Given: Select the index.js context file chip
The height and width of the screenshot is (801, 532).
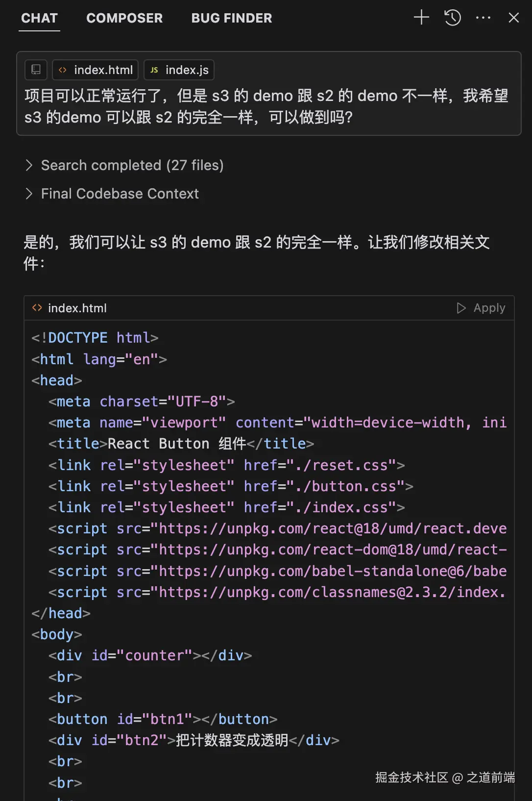Looking at the screenshot, I should tap(179, 70).
